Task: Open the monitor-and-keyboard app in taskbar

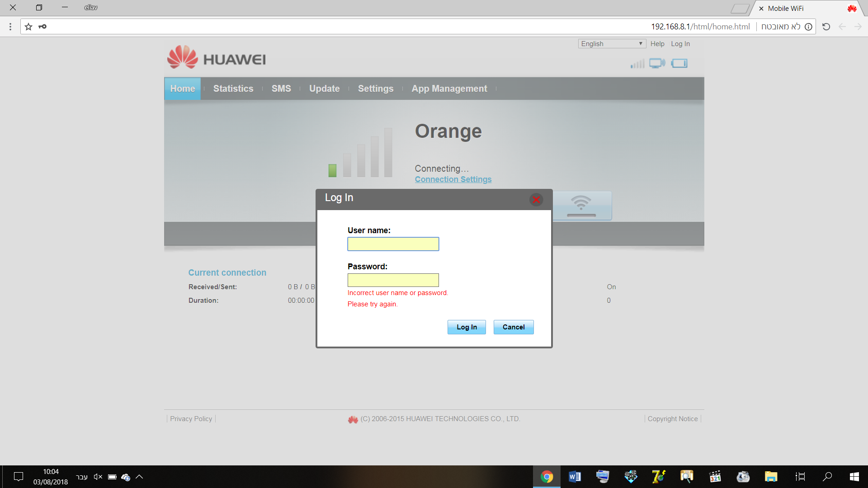Action: pos(603,477)
